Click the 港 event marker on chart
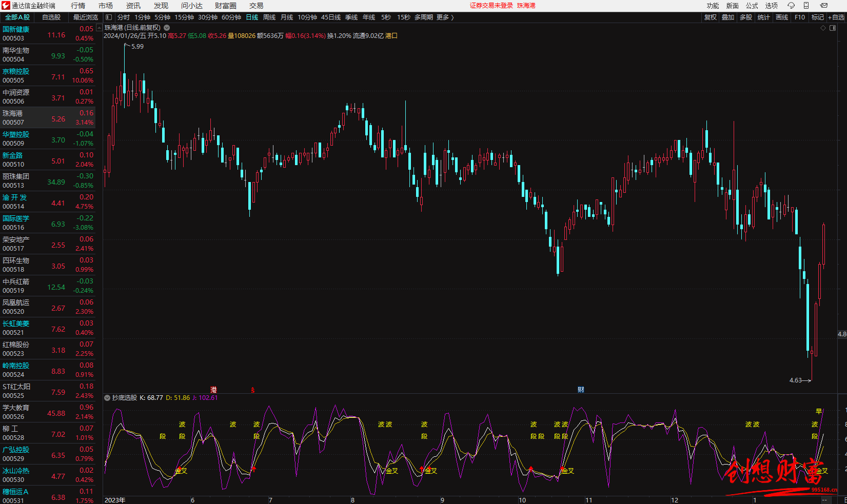847x504 pixels. click(214, 390)
